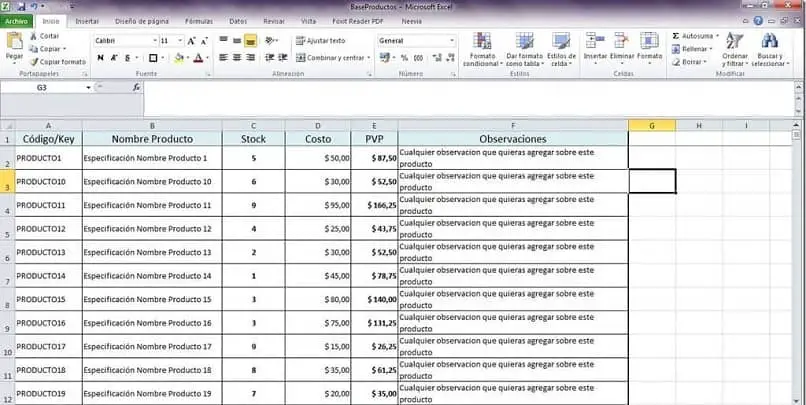The width and height of the screenshot is (806, 405).
Task: Click the accounting number format icon
Action: click(x=384, y=58)
